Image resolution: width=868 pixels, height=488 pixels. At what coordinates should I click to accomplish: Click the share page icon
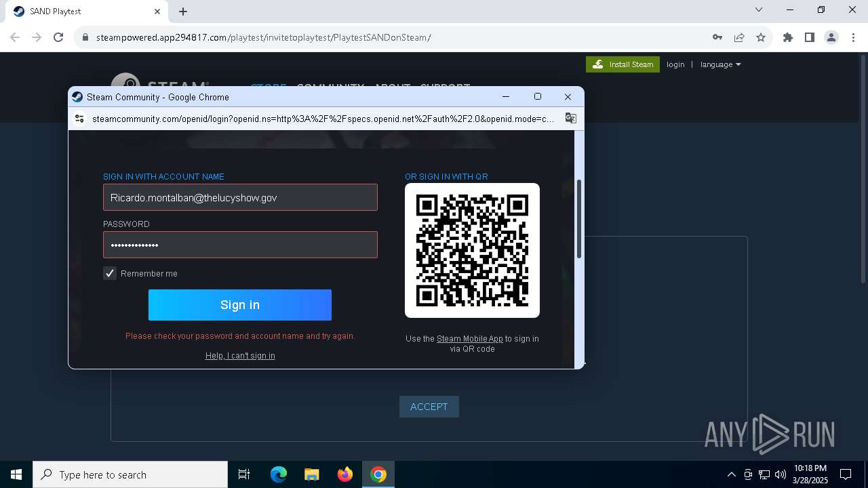pos(739,37)
